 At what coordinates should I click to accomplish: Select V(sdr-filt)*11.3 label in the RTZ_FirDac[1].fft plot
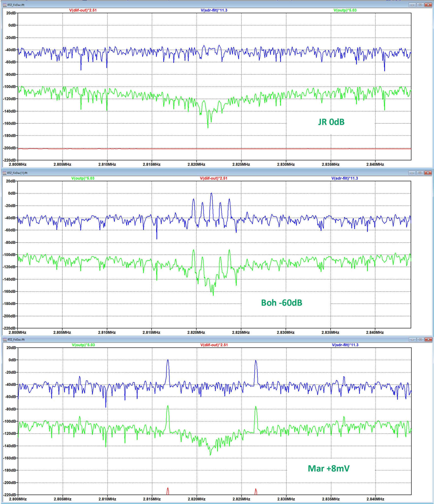tap(344, 178)
